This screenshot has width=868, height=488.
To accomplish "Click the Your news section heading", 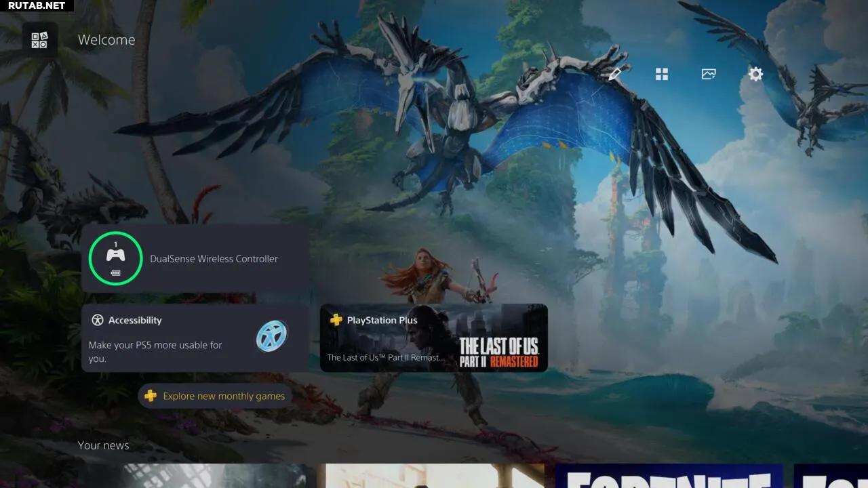I will tap(103, 445).
